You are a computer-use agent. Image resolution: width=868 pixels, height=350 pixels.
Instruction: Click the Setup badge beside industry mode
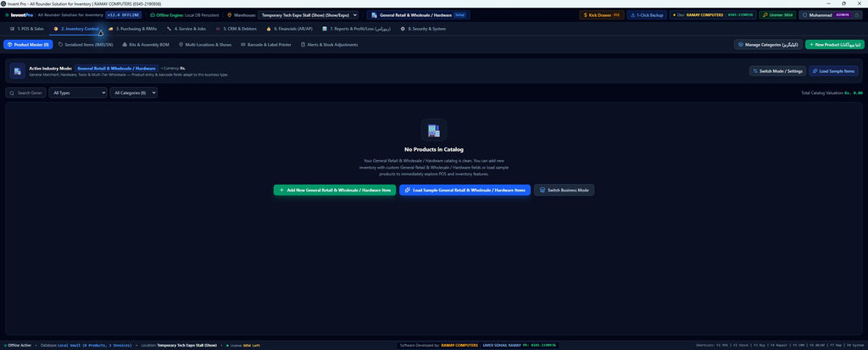click(460, 15)
